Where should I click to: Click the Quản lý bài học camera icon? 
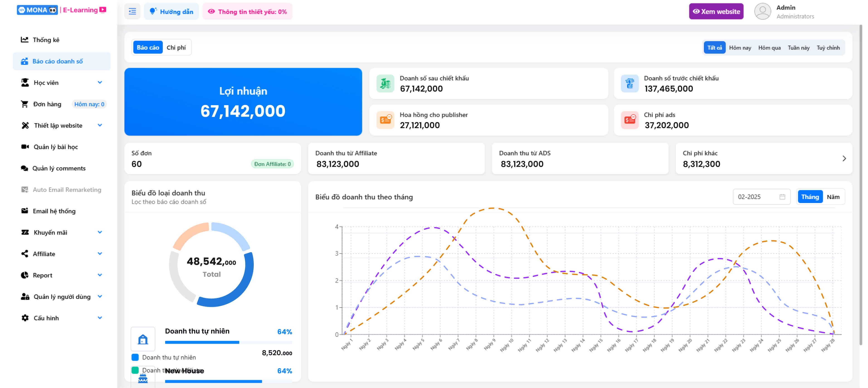click(x=24, y=147)
